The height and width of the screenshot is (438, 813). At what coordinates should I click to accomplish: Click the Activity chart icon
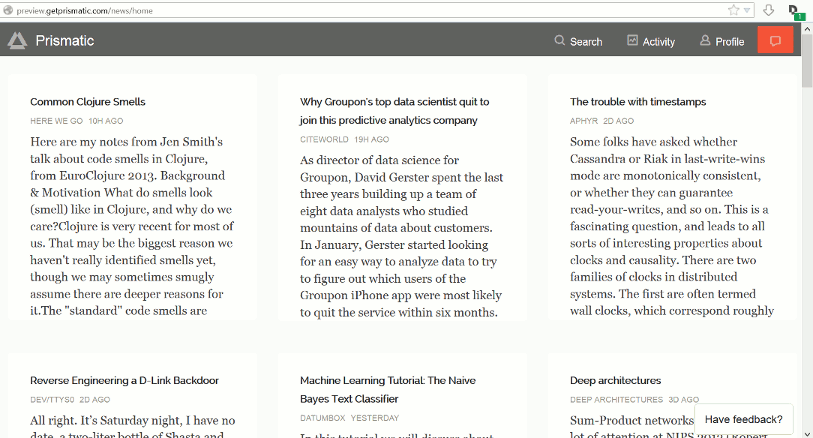632,40
